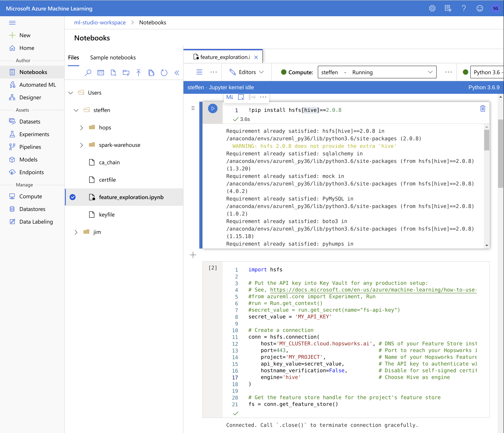The image size is (504, 433).
Task: Open a new terminal
Action: pyautogui.click(x=101, y=72)
